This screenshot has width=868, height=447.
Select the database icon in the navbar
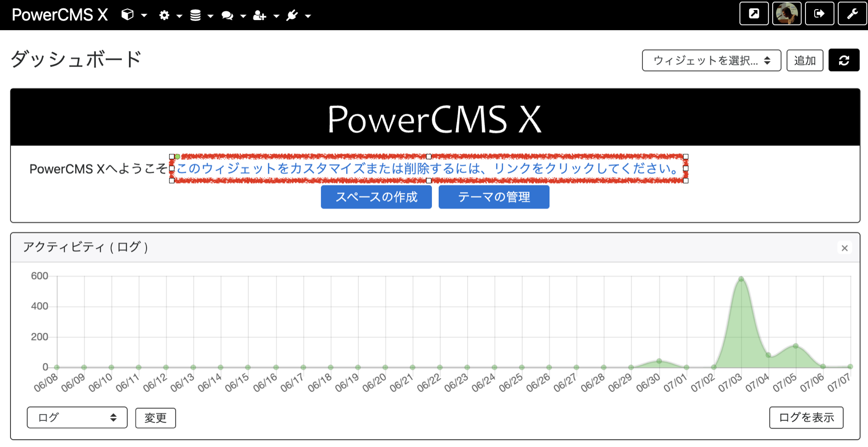[195, 15]
